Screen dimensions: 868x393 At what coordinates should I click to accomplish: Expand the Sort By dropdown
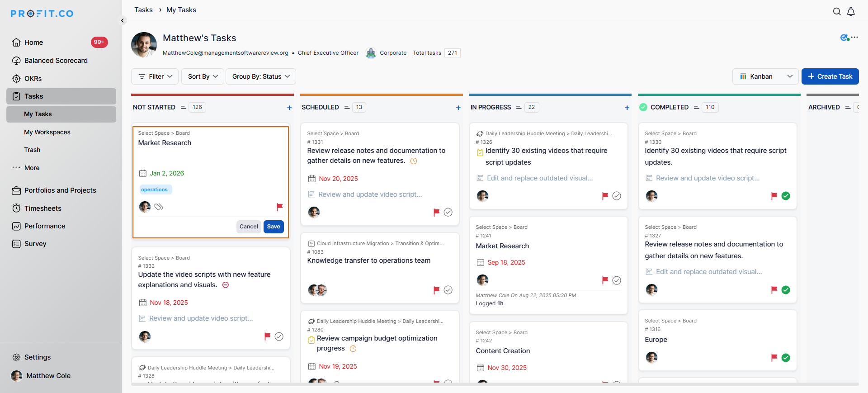(x=203, y=76)
